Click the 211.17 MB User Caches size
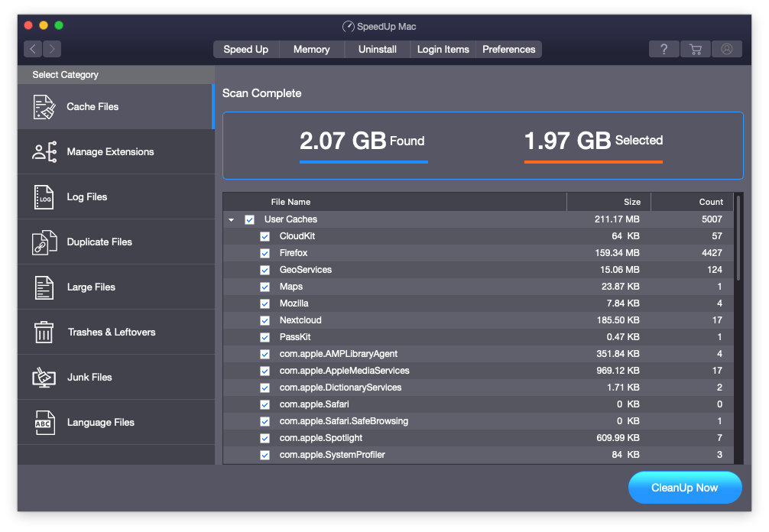The height and width of the screenshot is (532, 769). pos(617,219)
